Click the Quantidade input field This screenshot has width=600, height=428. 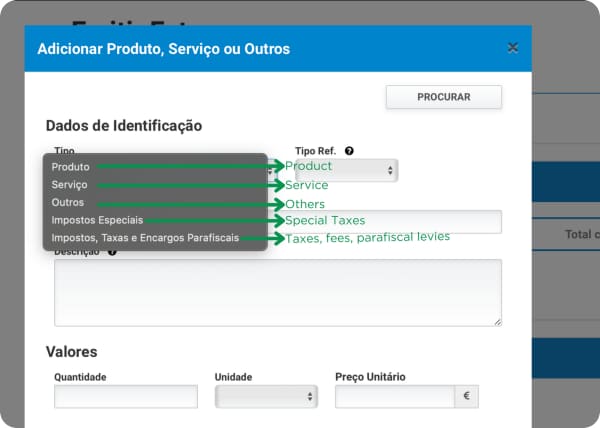[x=126, y=397]
